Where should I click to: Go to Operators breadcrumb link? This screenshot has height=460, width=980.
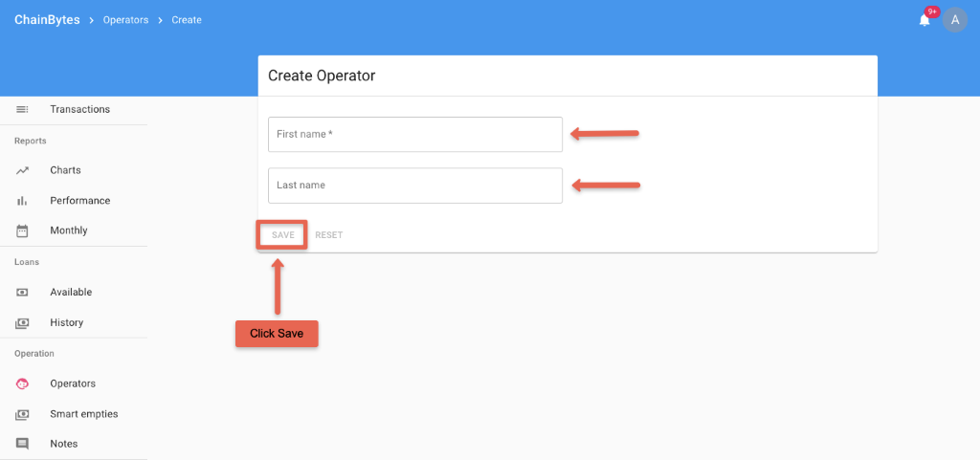125,20
